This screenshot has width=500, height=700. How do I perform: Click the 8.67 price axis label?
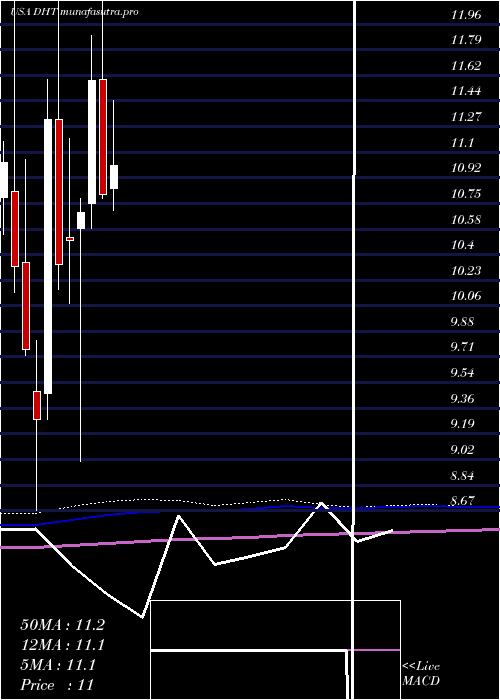coord(462,501)
